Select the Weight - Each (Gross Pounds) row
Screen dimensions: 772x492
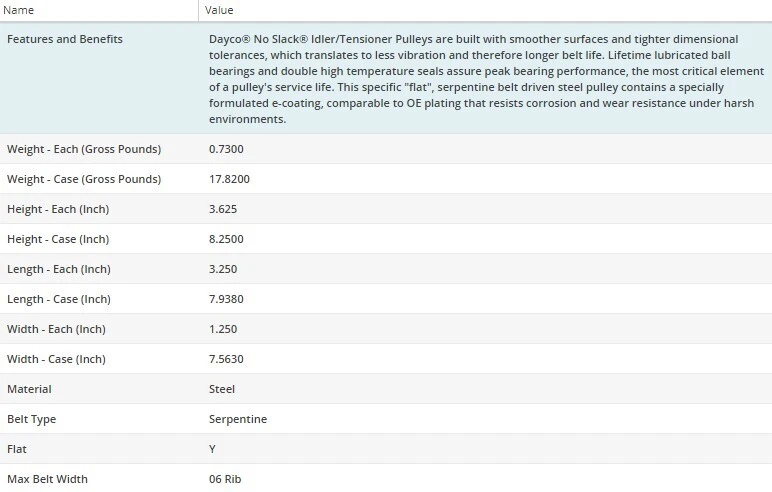(x=84, y=149)
